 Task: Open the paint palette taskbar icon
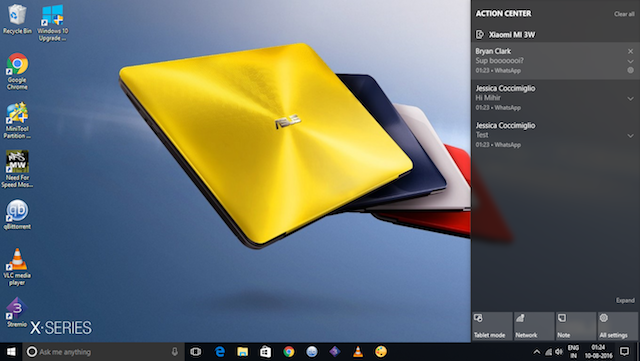[381, 352]
